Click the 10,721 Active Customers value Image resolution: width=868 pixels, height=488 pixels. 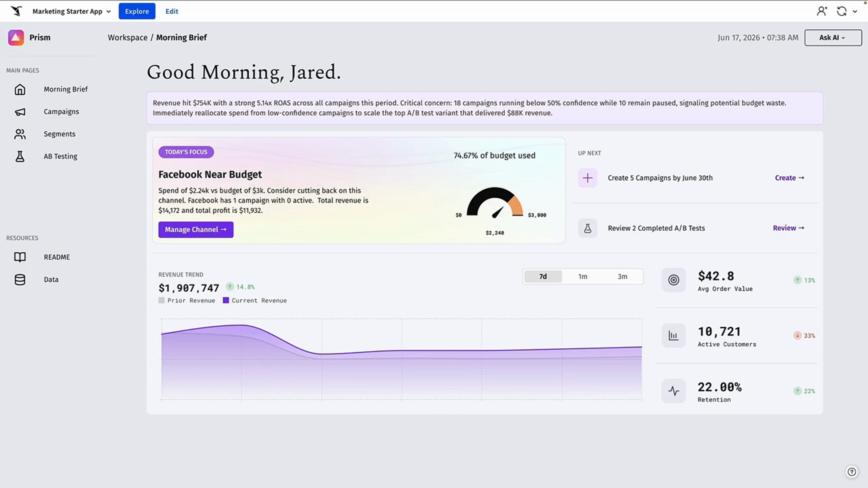coord(719,332)
